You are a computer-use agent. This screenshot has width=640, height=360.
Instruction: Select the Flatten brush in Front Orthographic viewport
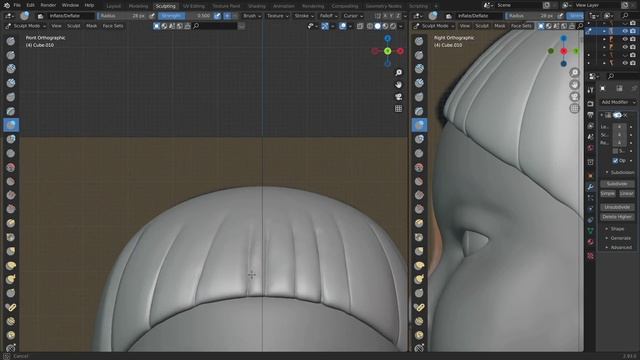[x=11, y=181]
